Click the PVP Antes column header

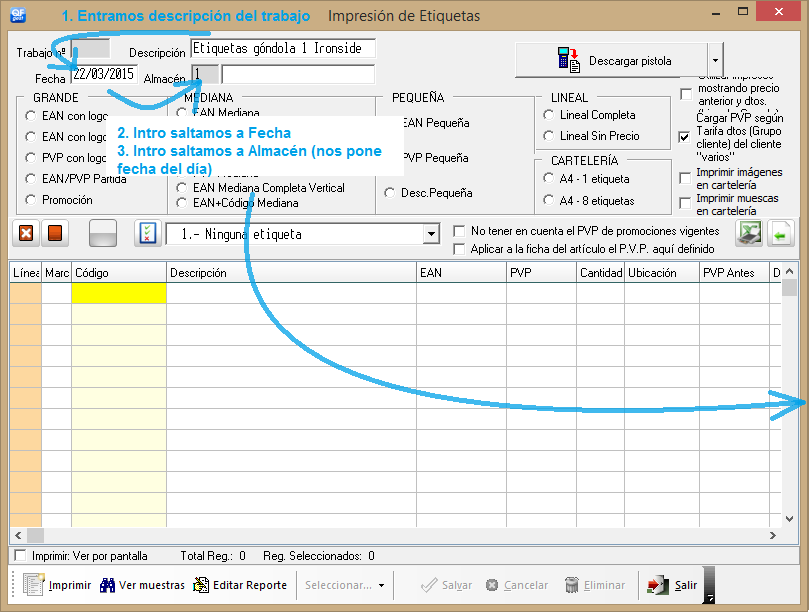pyautogui.click(x=734, y=272)
